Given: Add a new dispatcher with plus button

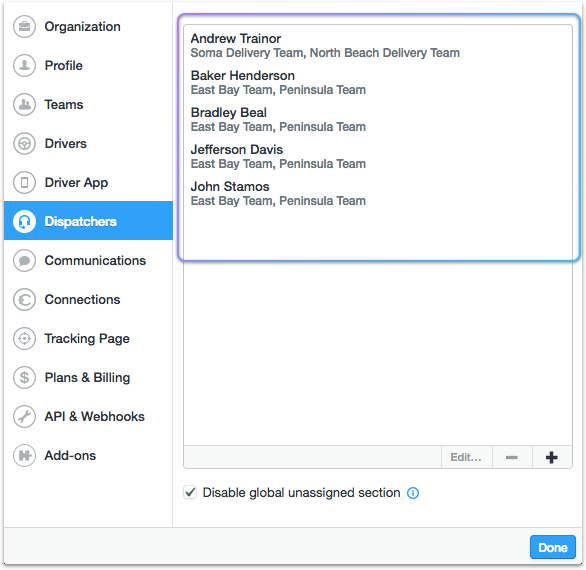Looking at the screenshot, I should point(552,457).
